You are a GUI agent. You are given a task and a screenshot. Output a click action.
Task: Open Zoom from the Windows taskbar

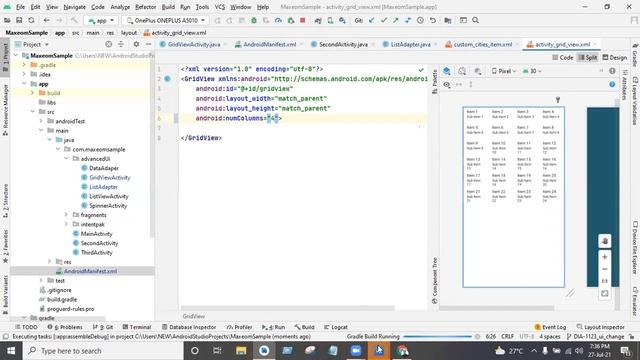[356, 351]
